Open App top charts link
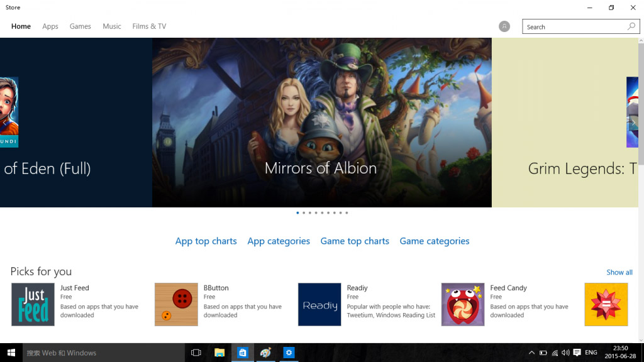 click(x=206, y=241)
